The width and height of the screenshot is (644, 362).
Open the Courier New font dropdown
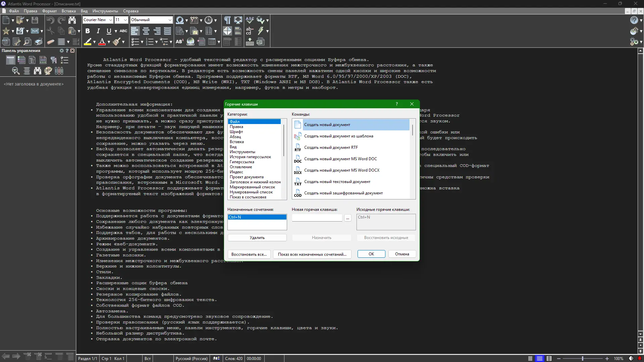click(x=110, y=20)
